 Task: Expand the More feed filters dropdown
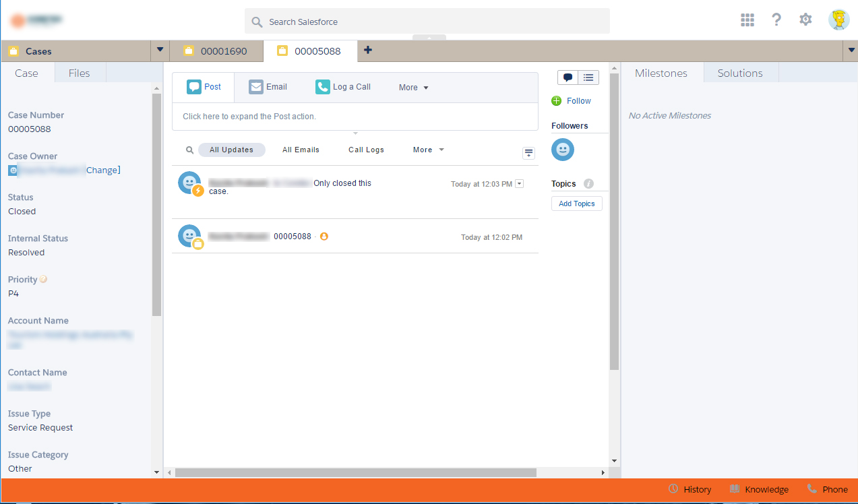pyautogui.click(x=429, y=150)
